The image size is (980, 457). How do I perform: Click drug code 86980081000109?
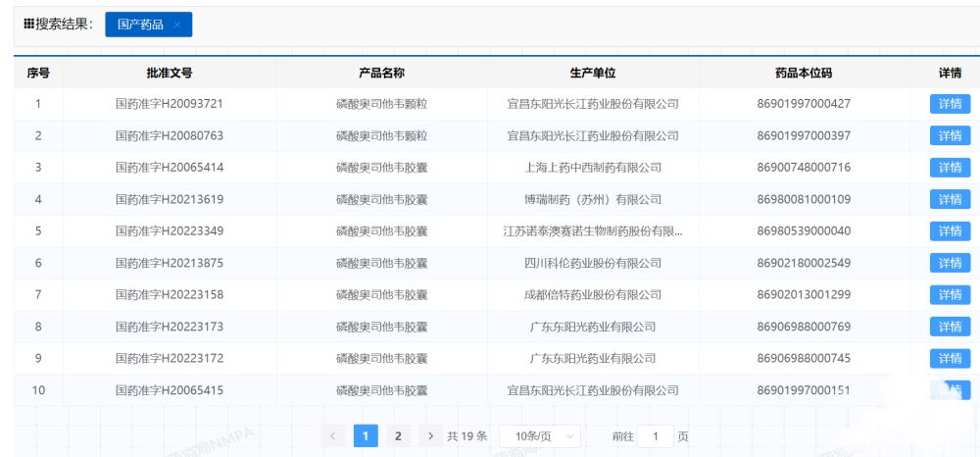[804, 199]
